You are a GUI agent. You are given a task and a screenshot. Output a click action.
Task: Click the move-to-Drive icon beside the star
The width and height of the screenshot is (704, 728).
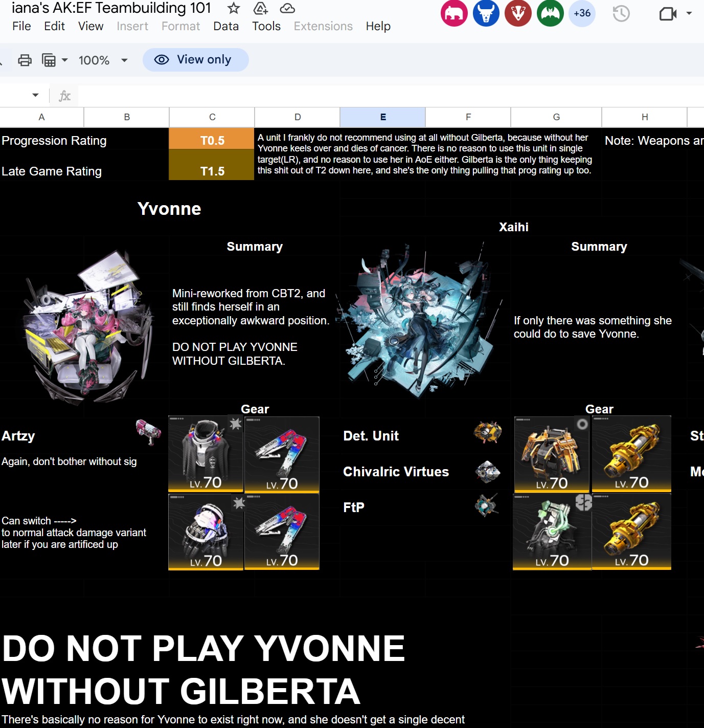260,8
